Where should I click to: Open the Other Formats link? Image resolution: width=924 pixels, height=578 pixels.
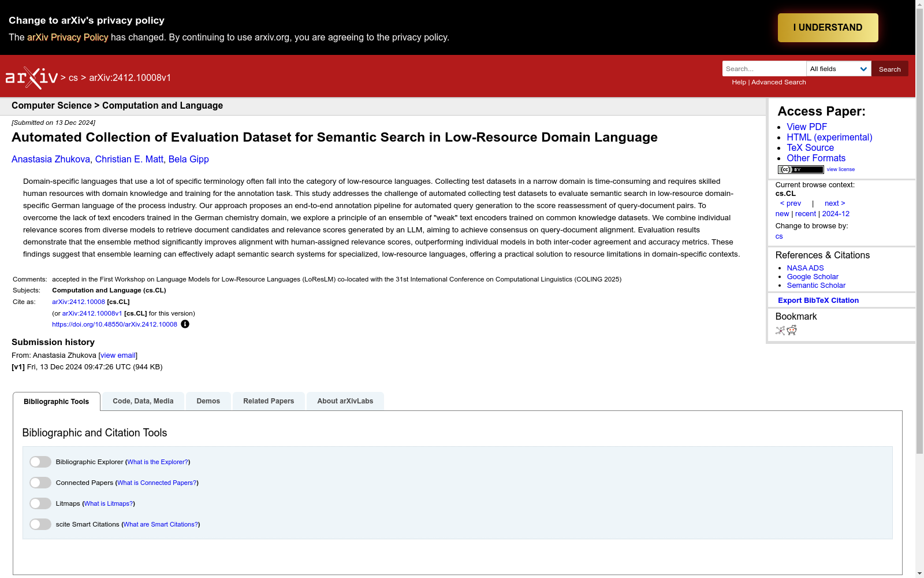[x=816, y=158]
